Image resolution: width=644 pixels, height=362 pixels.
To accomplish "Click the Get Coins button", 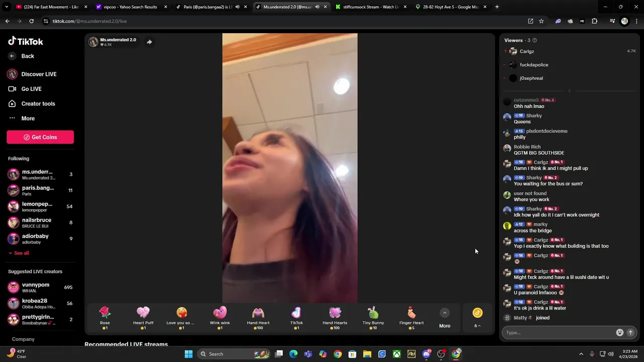I will pos(40,137).
